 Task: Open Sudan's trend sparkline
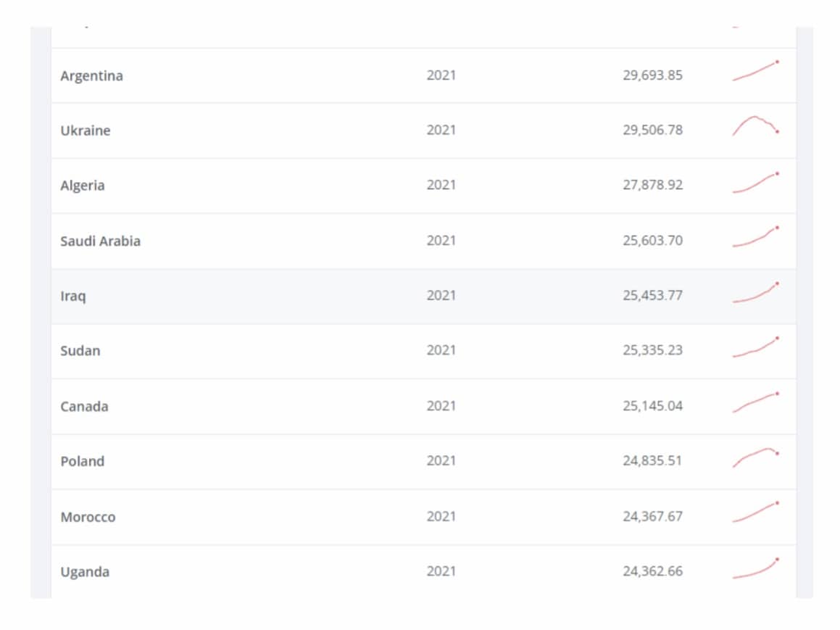click(x=755, y=347)
